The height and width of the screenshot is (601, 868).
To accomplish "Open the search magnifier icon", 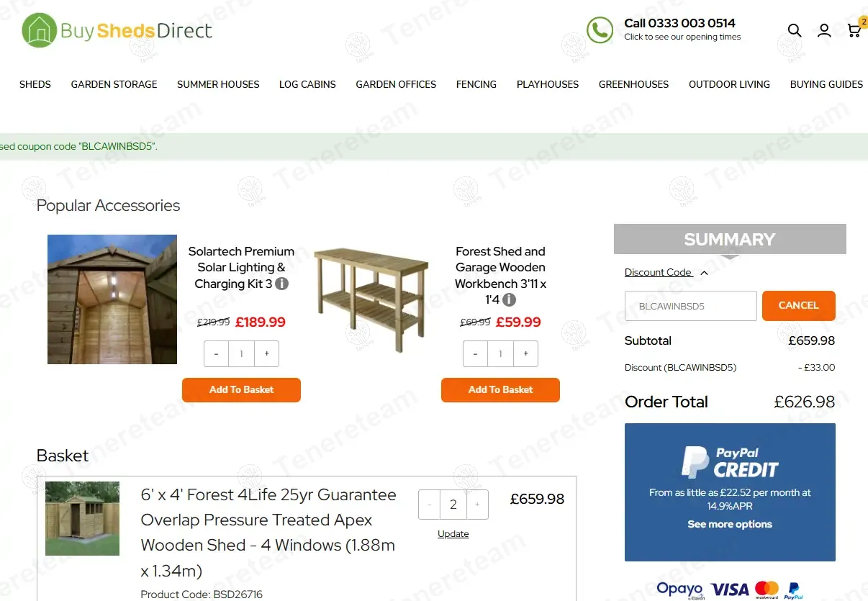I will 794,30.
